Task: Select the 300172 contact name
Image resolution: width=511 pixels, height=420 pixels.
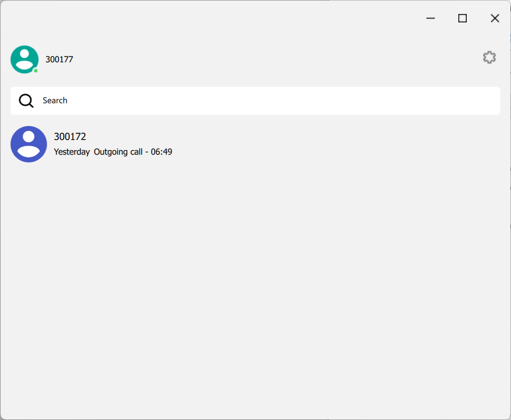Action: (x=69, y=137)
